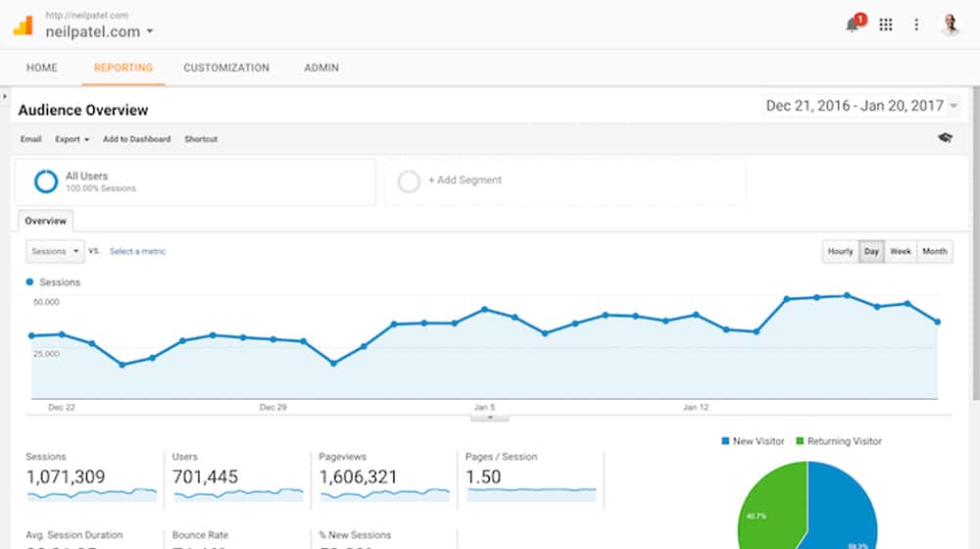
Task: Switch the chart to Week view
Action: 901,251
